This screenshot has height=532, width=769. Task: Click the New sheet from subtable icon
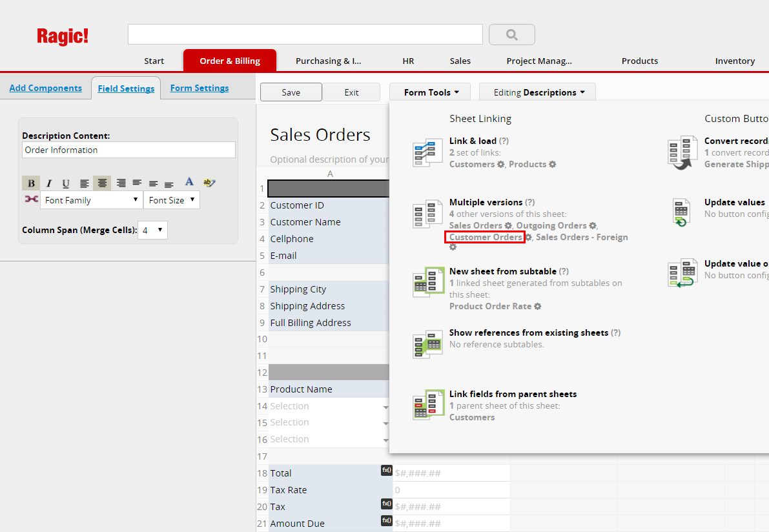pos(427,282)
